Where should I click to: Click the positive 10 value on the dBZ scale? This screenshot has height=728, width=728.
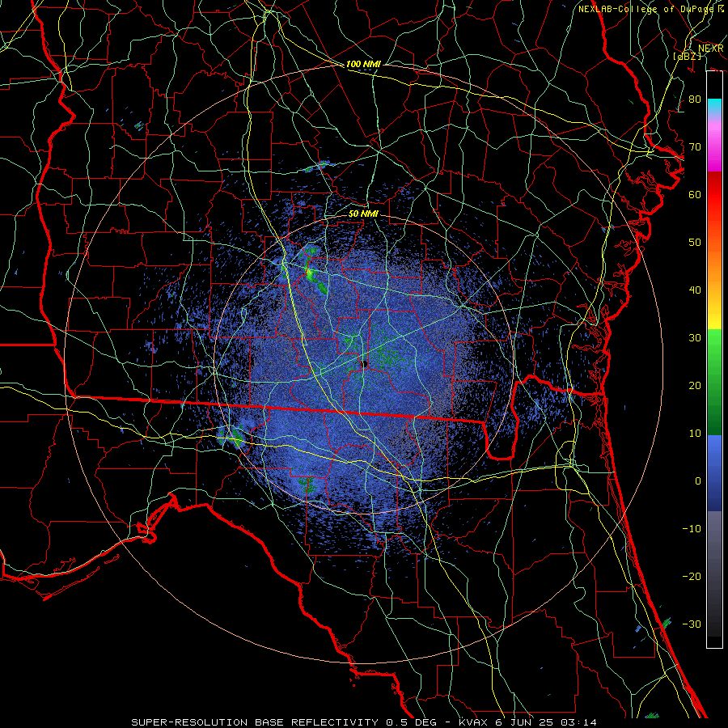coord(695,434)
